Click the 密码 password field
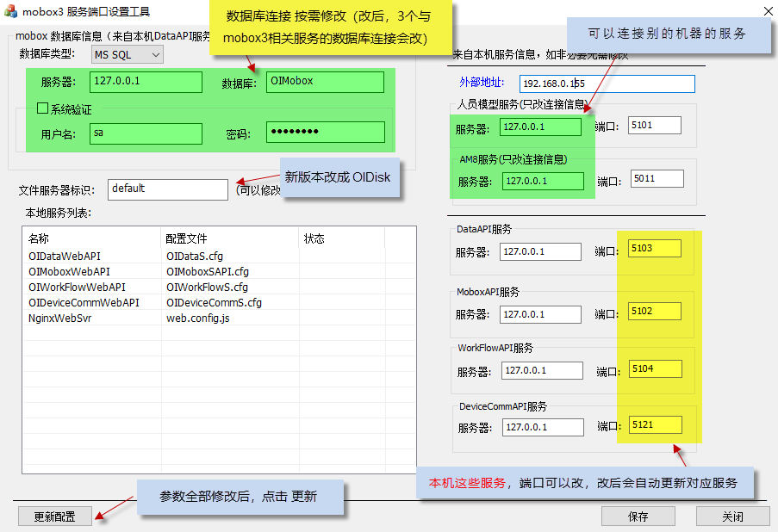Screen dimensions: 778x532 click(x=325, y=133)
